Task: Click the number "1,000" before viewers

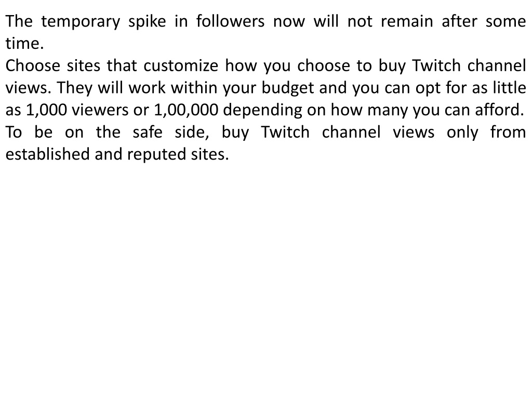Action: pyautogui.click(x=46, y=110)
